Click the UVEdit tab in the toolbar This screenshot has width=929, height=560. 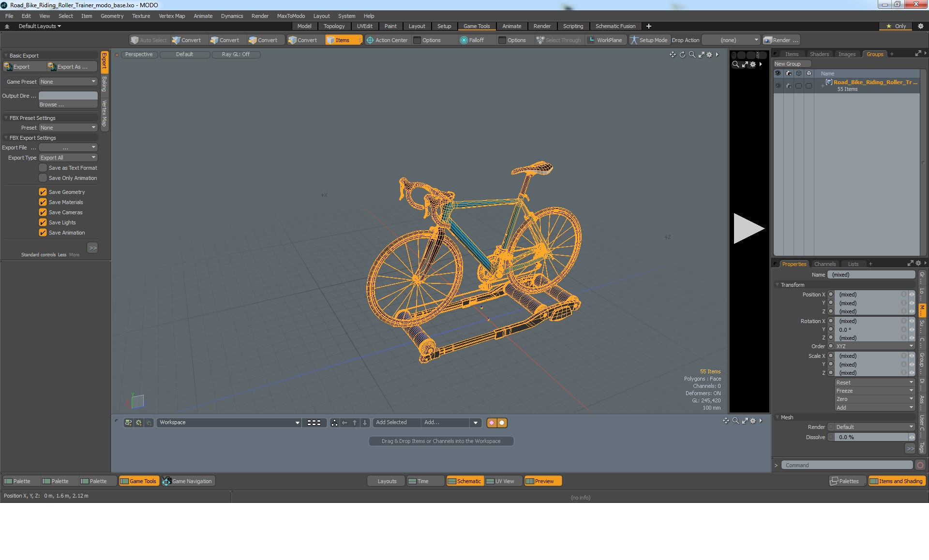365,26
